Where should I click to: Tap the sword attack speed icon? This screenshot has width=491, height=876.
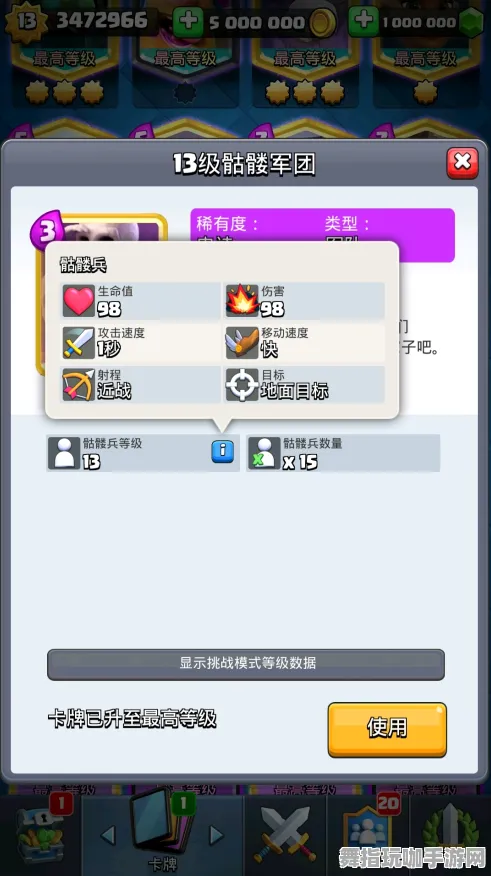point(79,342)
